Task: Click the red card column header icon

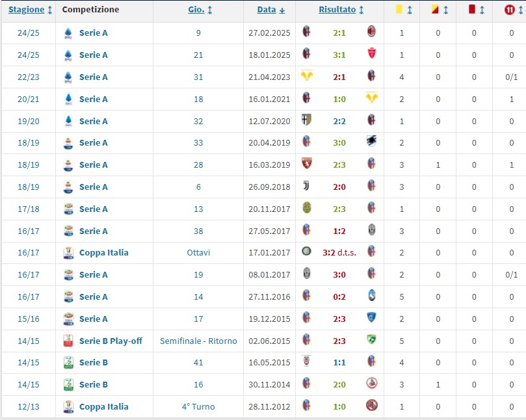Action: click(472, 10)
